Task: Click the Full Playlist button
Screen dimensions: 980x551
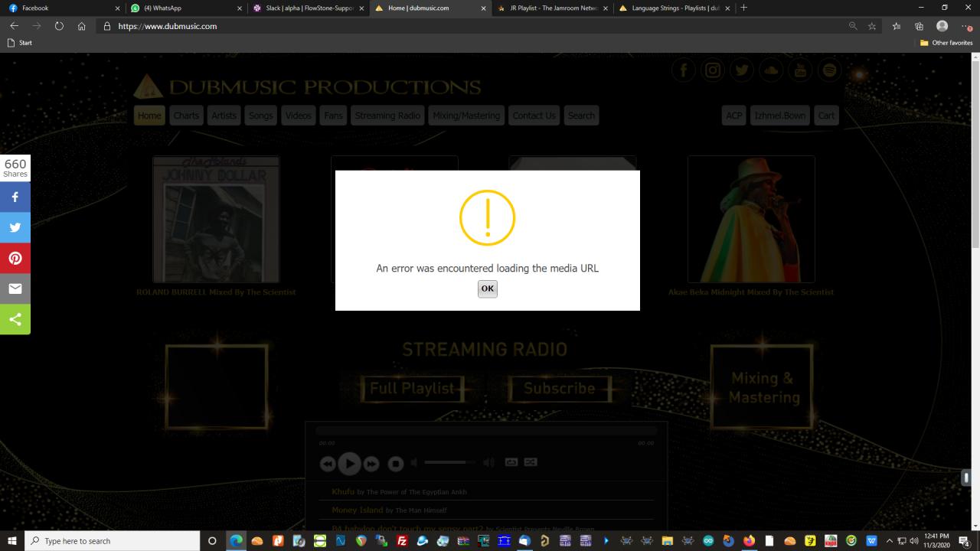Action: (413, 388)
